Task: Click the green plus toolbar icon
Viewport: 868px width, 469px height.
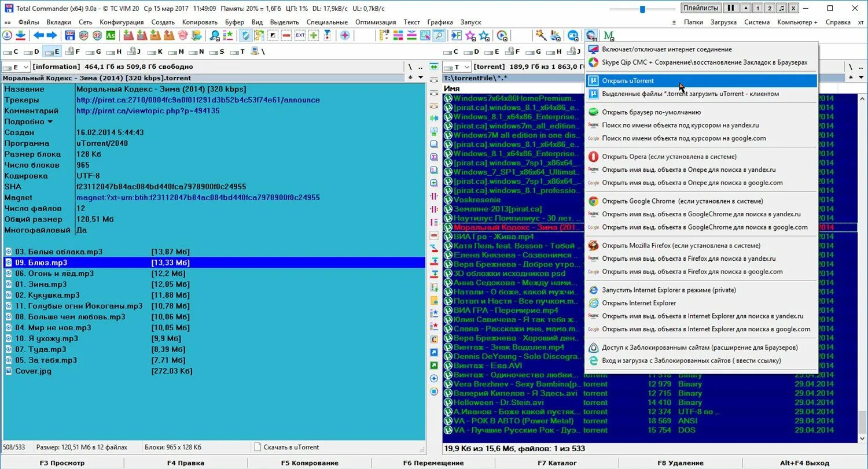Action: coord(314,35)
